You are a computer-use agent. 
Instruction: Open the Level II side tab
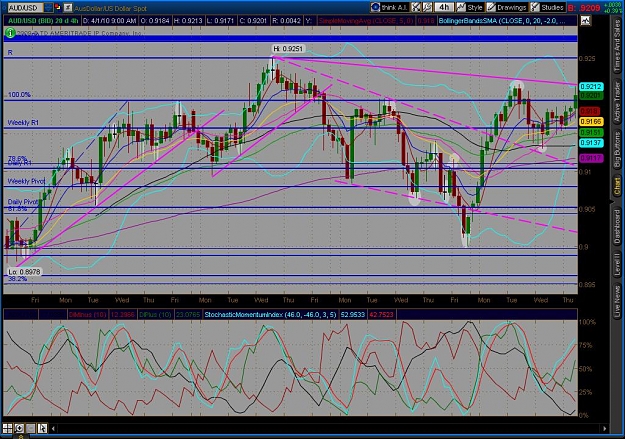(x=617, y=265)
